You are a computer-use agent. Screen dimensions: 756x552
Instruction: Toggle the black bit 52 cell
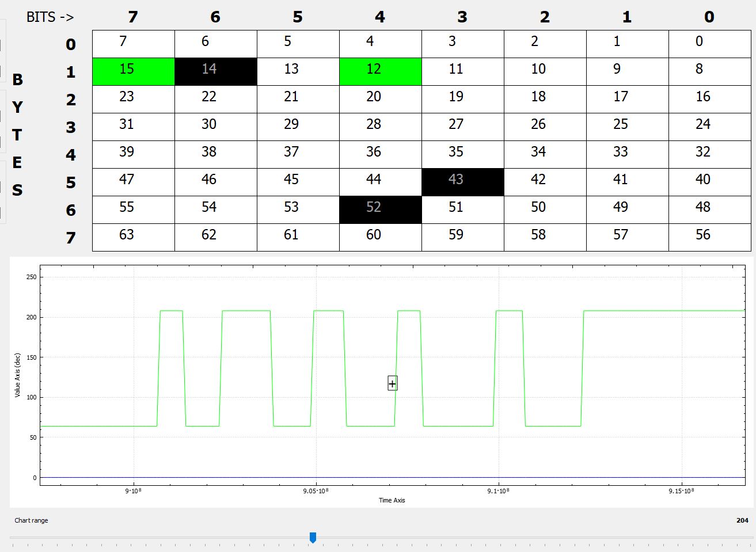[380, 210]
